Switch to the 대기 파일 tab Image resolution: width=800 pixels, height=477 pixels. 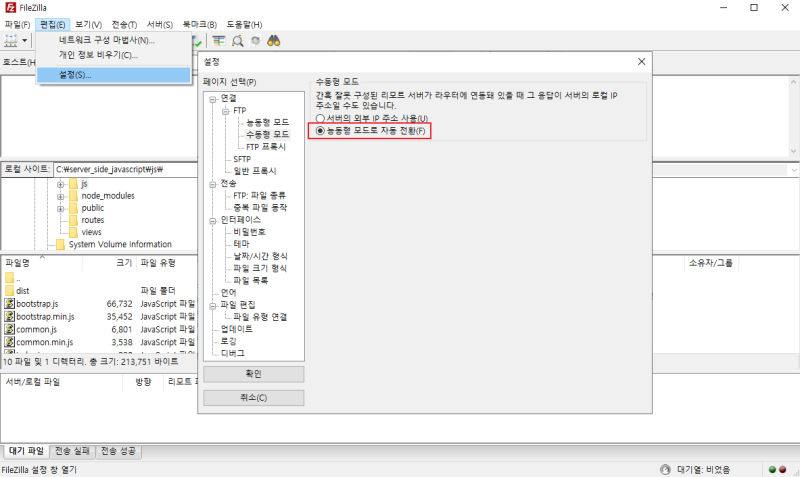(27, 451)
